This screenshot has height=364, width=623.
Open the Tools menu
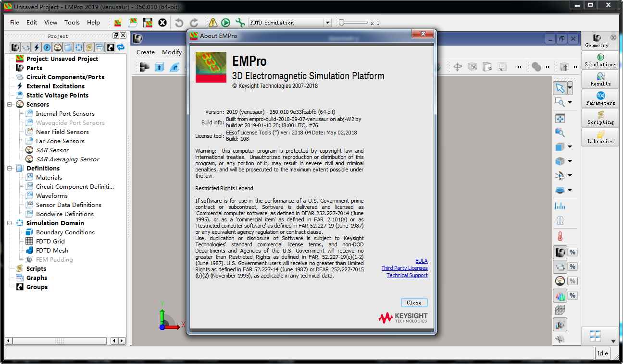coord(72,22)
